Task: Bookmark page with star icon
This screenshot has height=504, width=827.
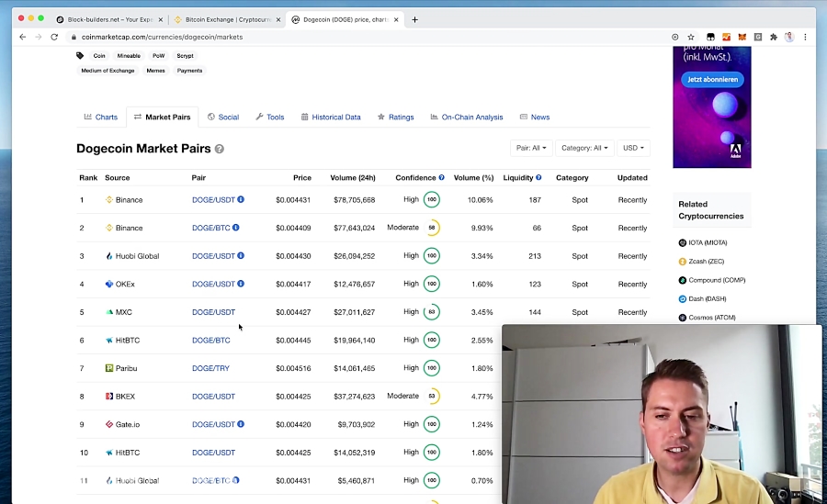Action: [691, 37]
